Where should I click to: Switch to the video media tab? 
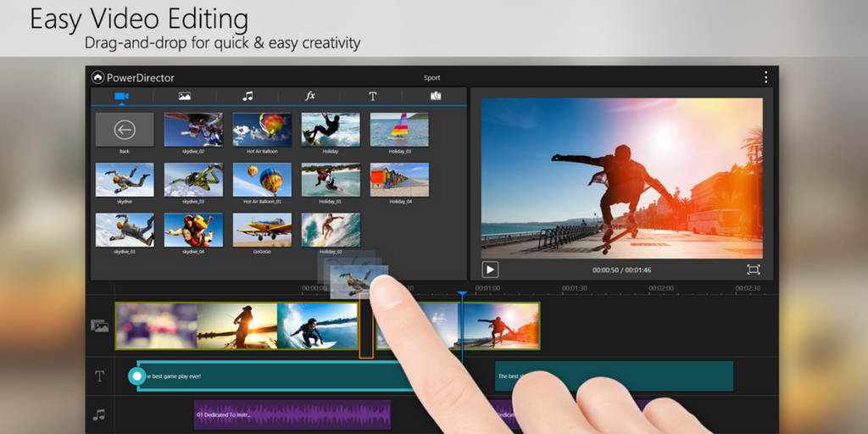point(122,97)
